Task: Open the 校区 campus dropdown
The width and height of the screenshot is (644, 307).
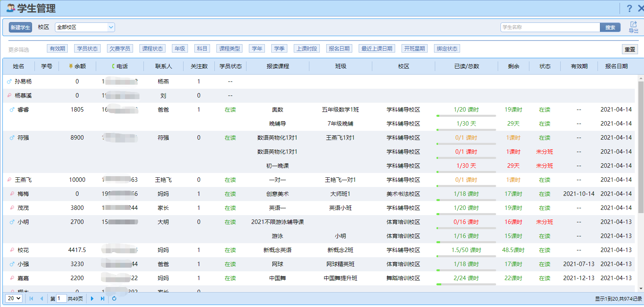Action: (85, 27)
